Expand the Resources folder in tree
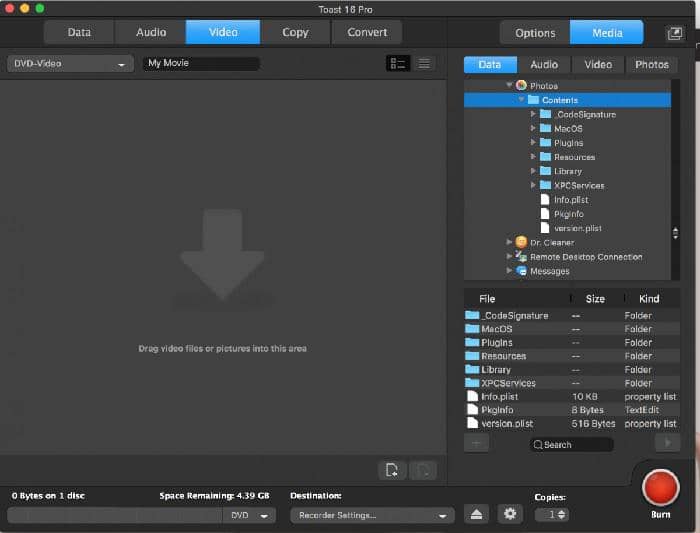700x533 pixels. pos(533,157)
